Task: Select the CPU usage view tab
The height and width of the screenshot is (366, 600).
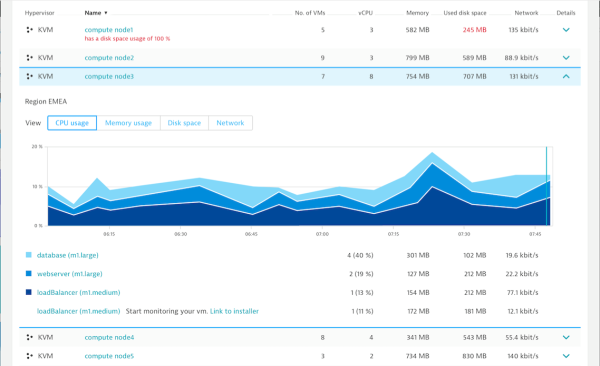Action: [72, 123]
